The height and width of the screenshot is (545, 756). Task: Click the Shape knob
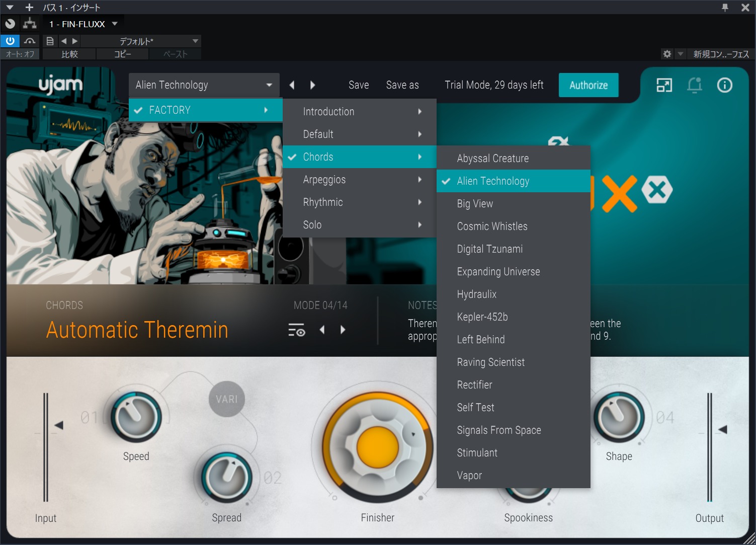pos(619,417)
